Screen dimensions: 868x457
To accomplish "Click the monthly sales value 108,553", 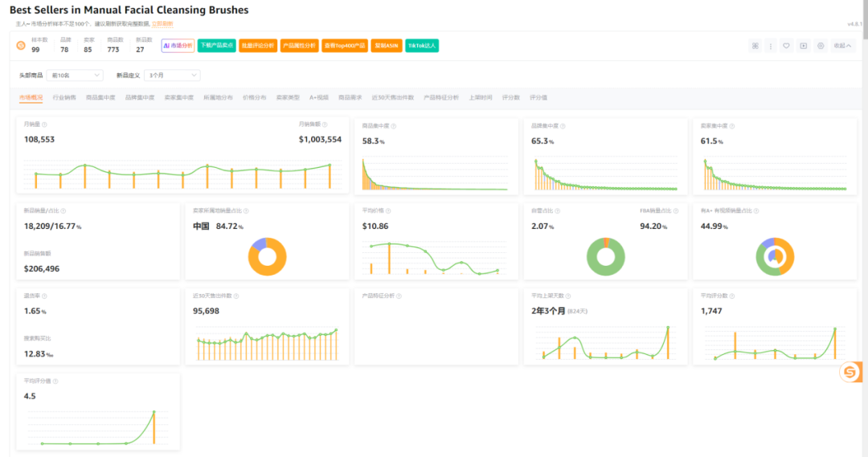I will coord(39,140).
